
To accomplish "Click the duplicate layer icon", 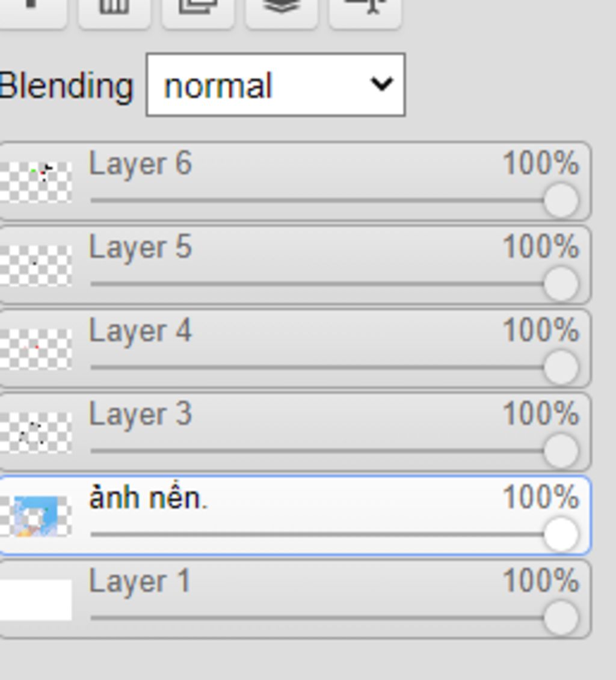I will 197,9.
